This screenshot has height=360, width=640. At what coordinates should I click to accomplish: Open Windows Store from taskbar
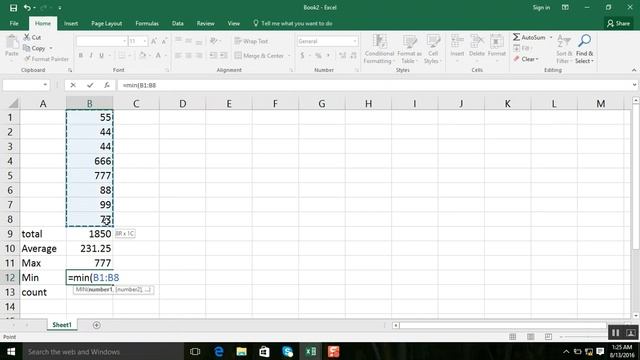click(x=264, y=351)
